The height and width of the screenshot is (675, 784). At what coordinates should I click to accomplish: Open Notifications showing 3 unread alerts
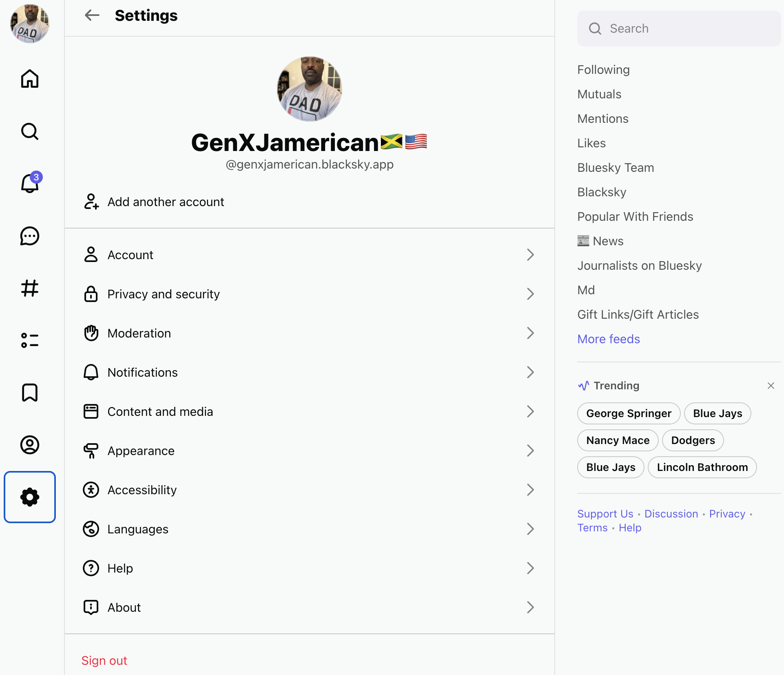(29, 184)
